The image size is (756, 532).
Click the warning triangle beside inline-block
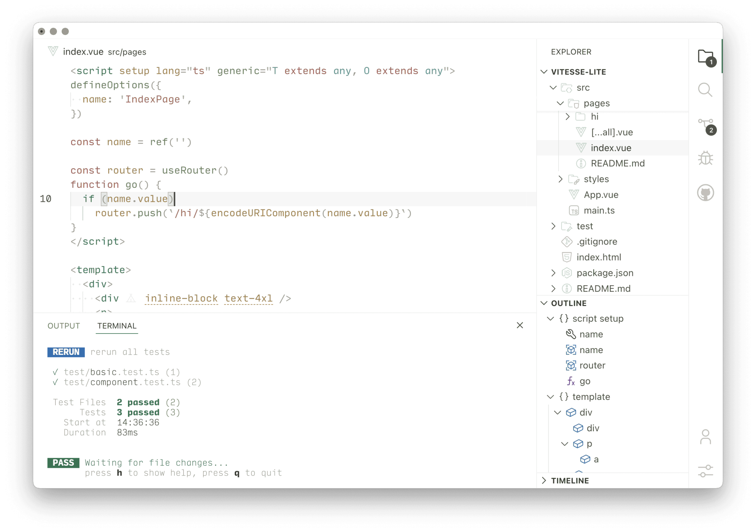pos(131,298)
